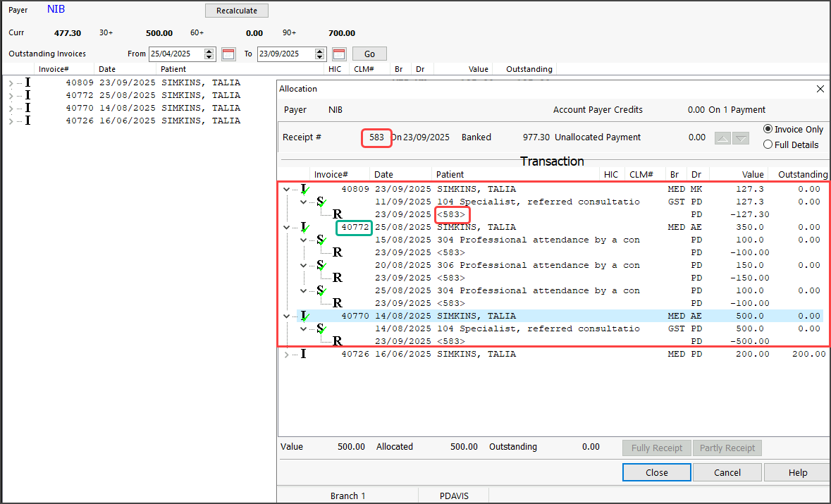Open the From date calendar picker

tap(228, 54)
